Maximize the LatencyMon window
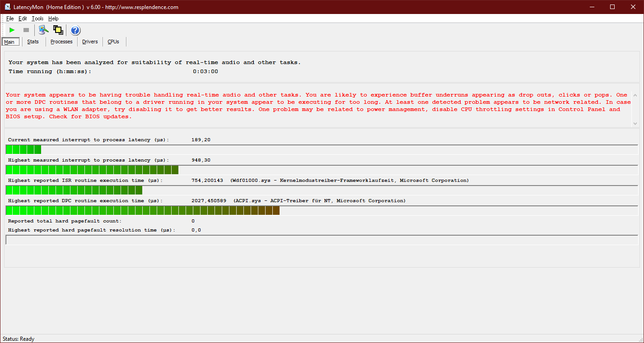Viewport: 644px width, 343px height. coord(612,7)
